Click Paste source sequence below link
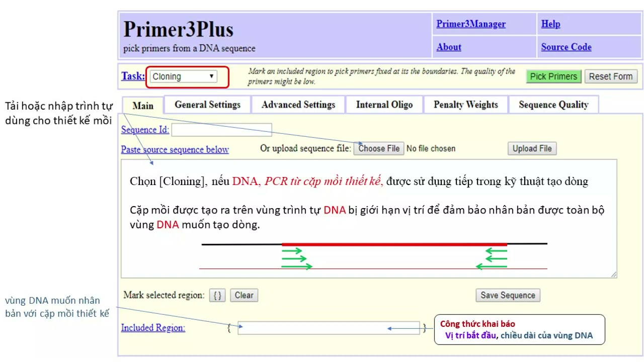The height and width of the screenshot is (362, 644). [x=175, y=150]
